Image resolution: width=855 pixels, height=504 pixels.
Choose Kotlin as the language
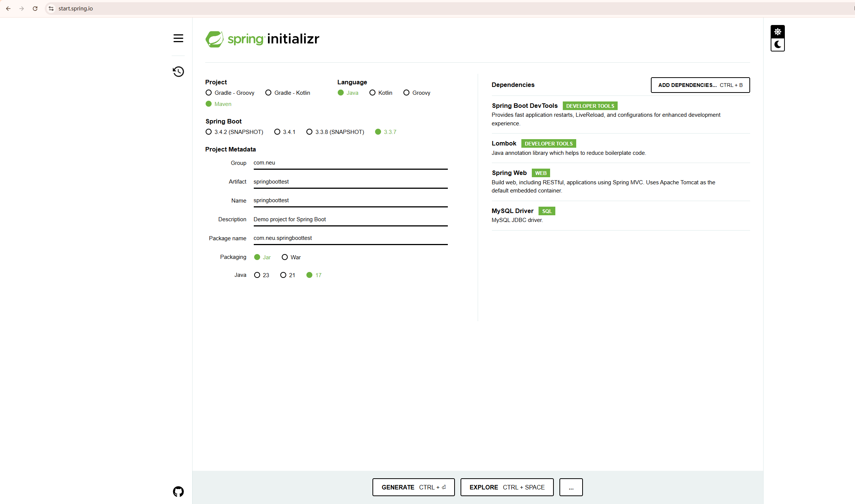coord(372,93)
